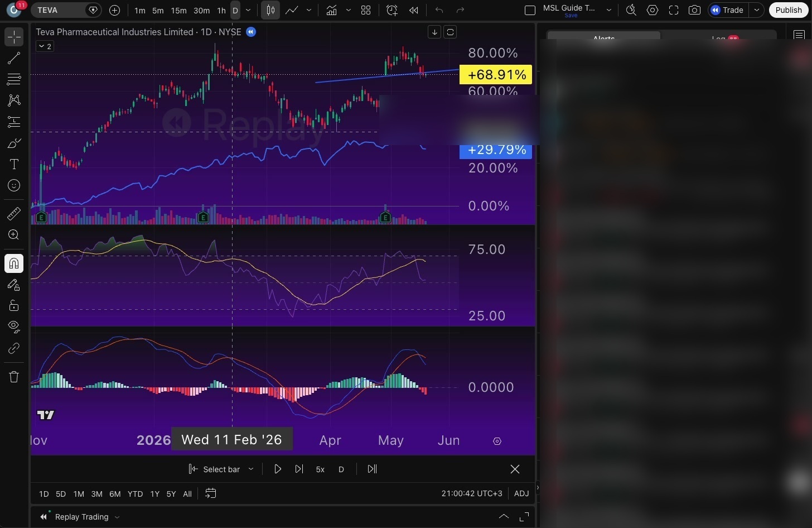Change the 5x replay speed
This screenshot has width=812, height=528.
tap(320, 469)
